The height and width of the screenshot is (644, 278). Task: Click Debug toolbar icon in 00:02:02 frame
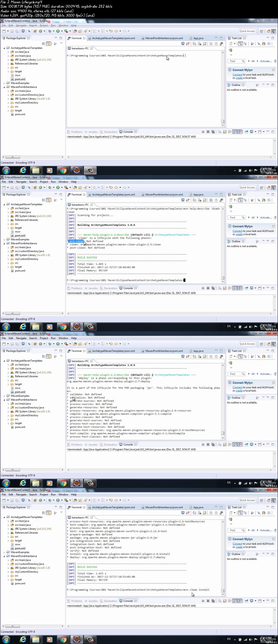(x=50, y=187)
